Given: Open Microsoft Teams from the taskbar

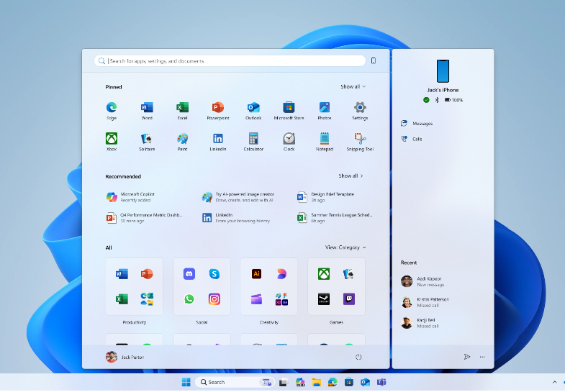Looking at the screenshot, I should (x=381, y=382).
